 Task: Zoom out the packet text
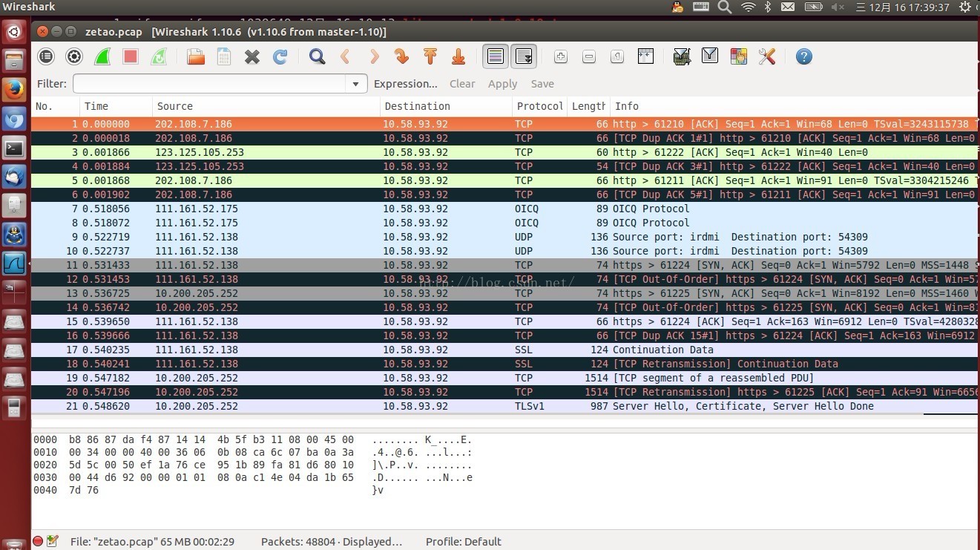click(589, 56)
